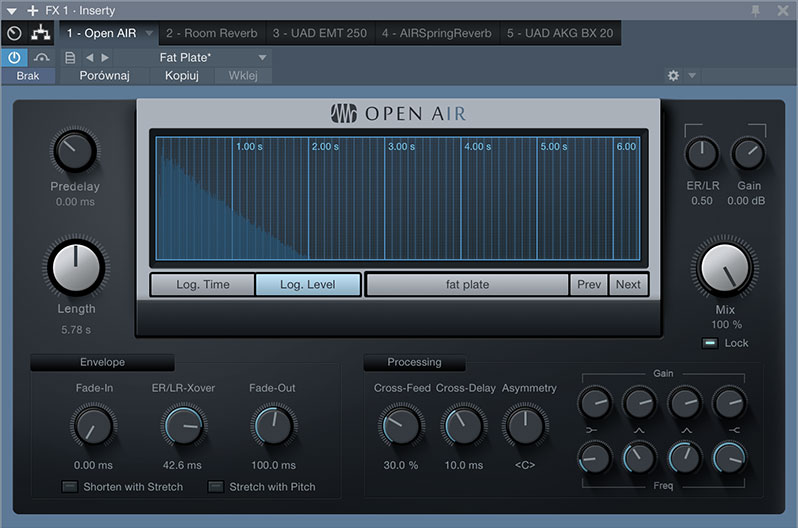Click the first peak band gain knob
This screenshot has width=798, height=528.
click(639, 403)
